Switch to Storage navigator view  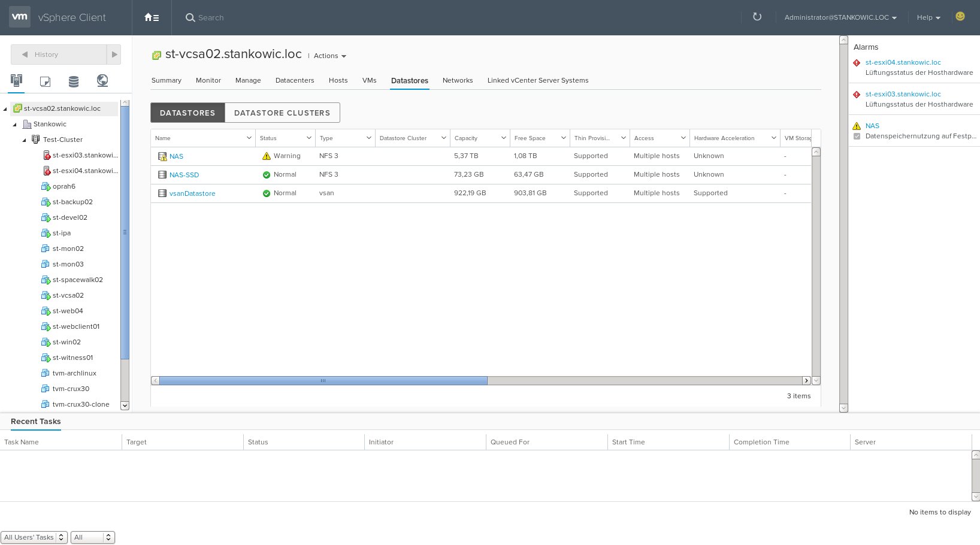click(74, 81)
